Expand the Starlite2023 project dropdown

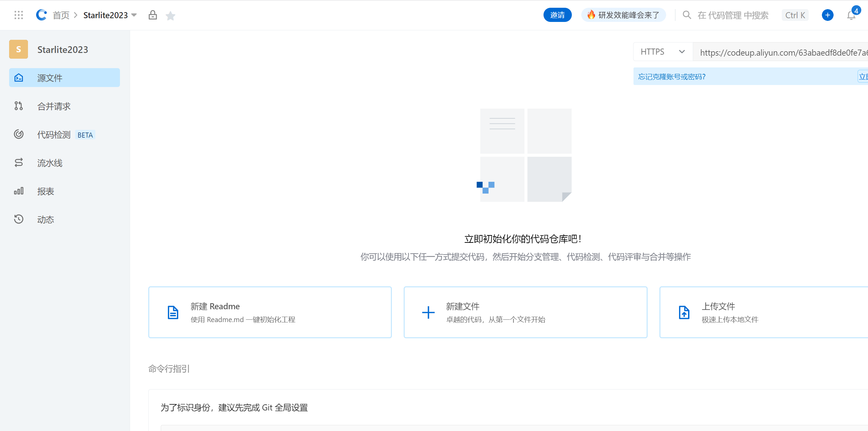134,15
